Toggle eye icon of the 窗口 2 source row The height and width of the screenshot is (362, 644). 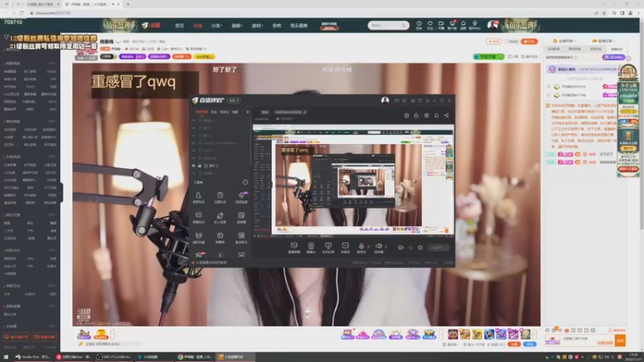tap(193, 135)
